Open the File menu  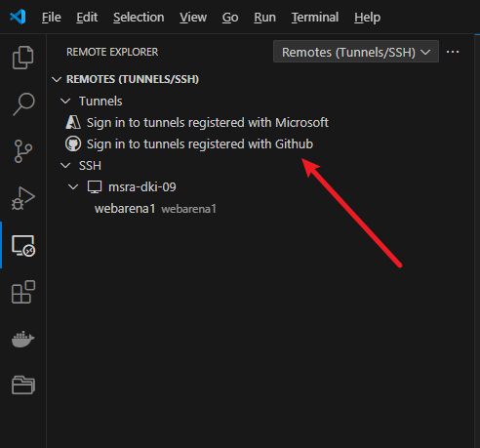coord(52,18)
